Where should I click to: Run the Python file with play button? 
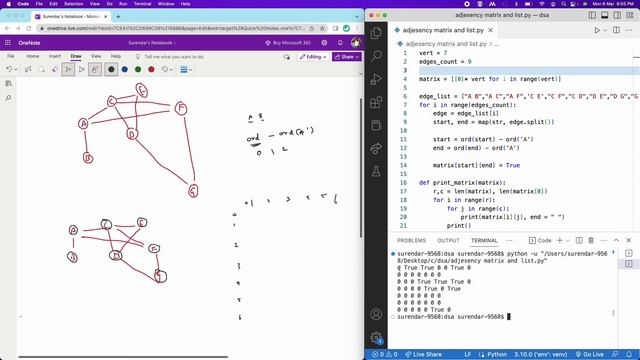pos(597,30)
